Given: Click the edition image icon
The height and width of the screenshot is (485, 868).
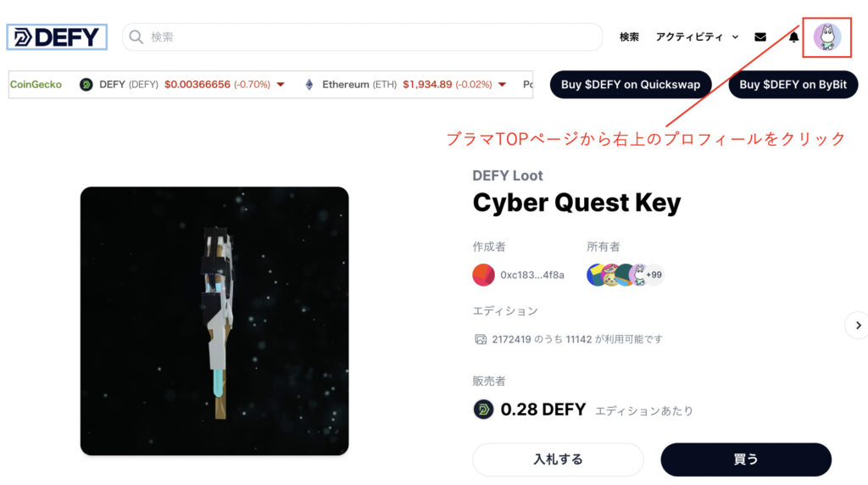Looking at the screenshot, I should (481, 339).
